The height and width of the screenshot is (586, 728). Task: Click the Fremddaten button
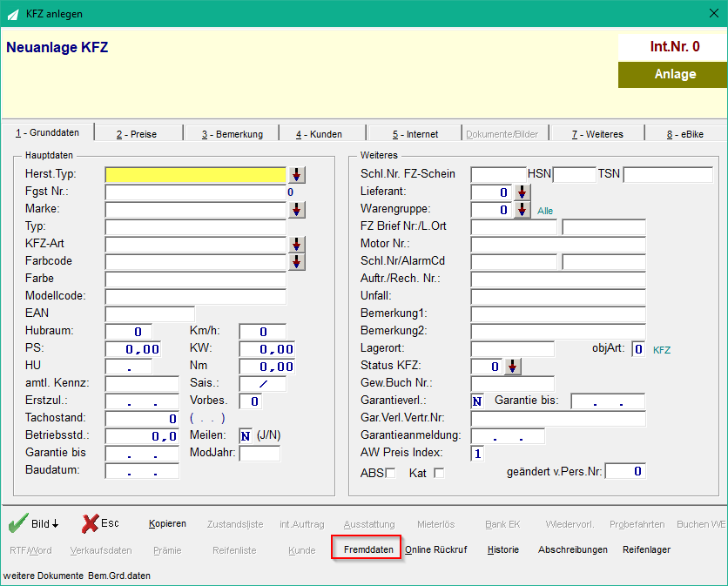coord(368,549)
